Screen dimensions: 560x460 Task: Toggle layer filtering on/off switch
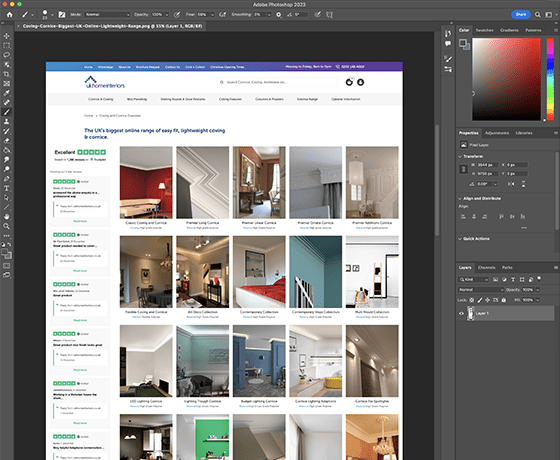pyautogui.click(x=539, y=279)
